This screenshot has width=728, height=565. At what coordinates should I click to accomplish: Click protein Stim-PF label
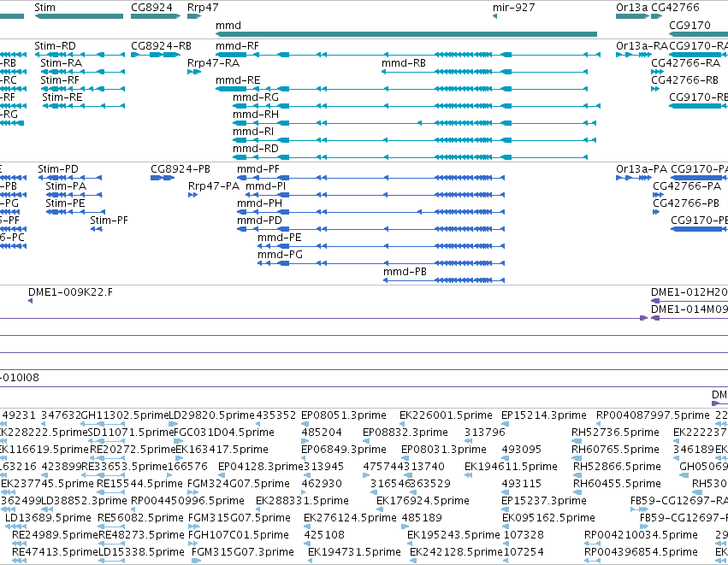tap(109, 221)
